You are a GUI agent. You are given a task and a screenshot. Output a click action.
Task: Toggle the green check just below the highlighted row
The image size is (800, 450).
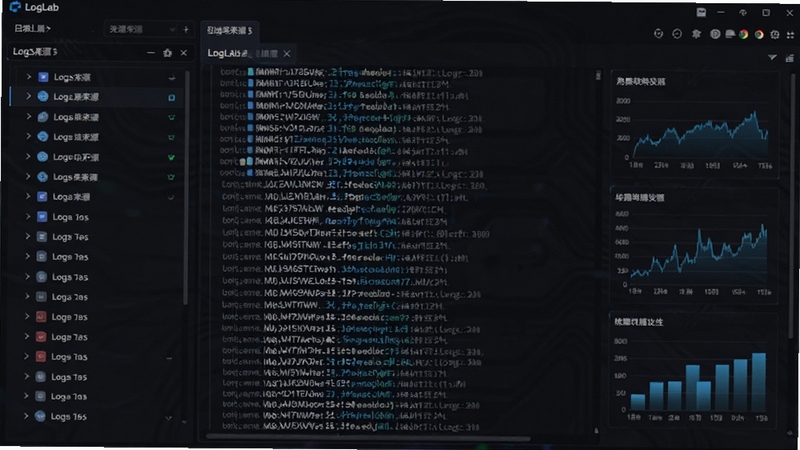[x=171, y=118]
